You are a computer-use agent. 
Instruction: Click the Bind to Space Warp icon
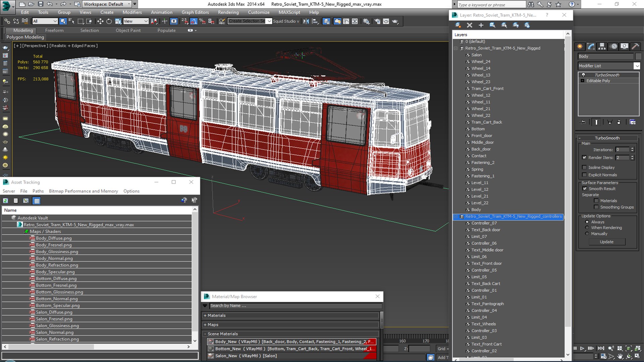25,21
